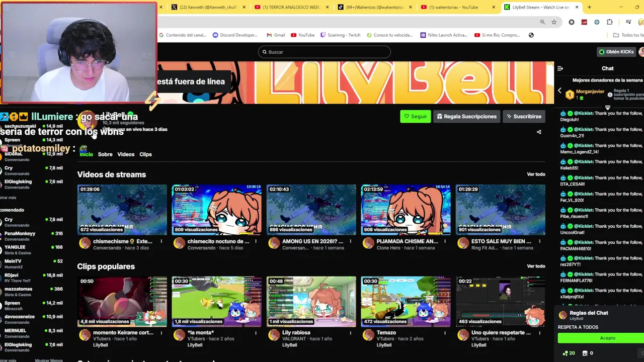Play the Lily rabiosa clip thumbnail
The height and width of the screenshot is (362, 644).
311,302
